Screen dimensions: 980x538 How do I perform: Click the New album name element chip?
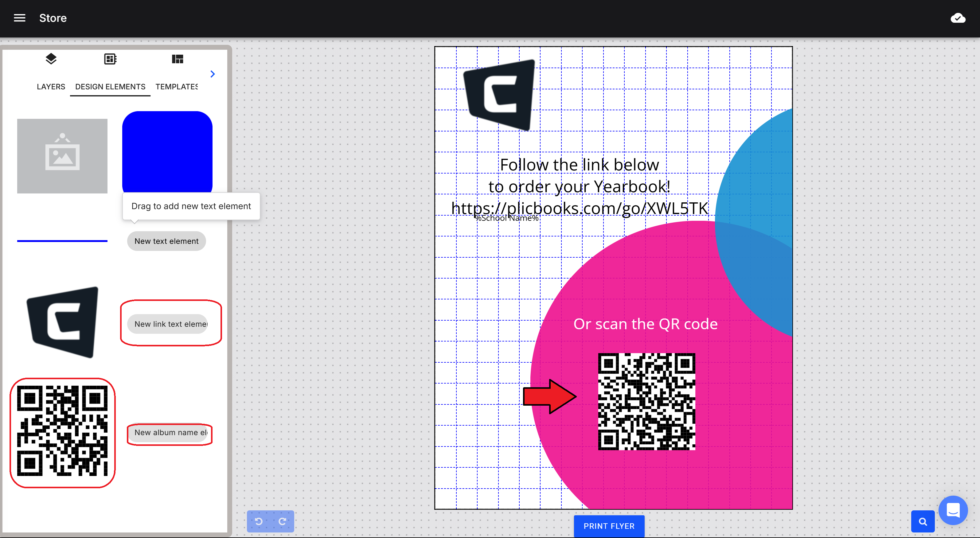click(x=167, y=433)
